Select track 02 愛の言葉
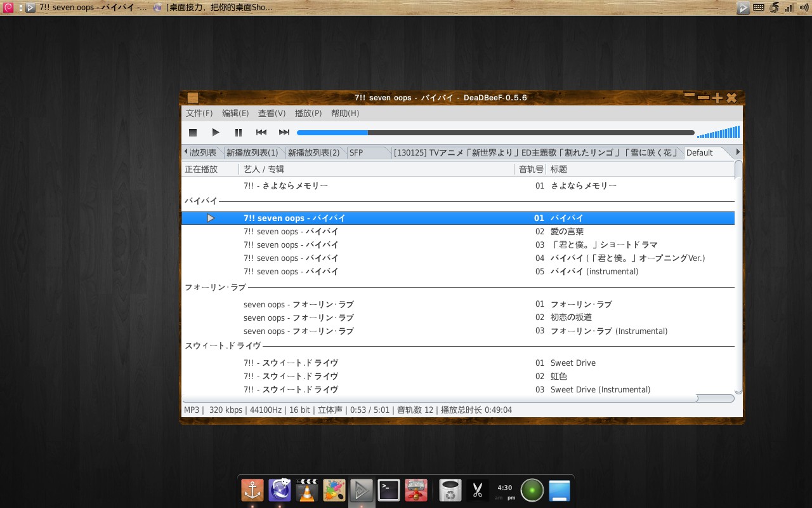This screenshot has width=812, height=508. click(458, 231)
